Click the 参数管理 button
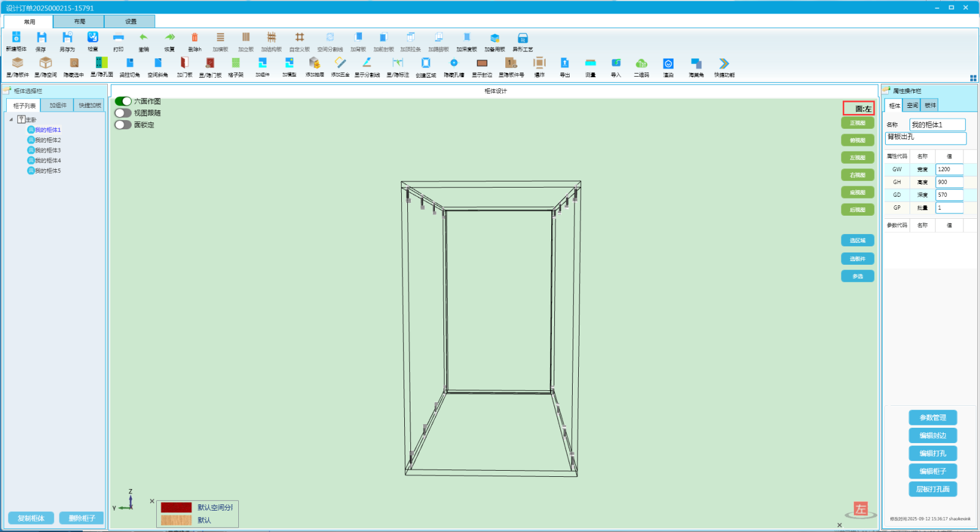The image size is (980, 532). click(932, 417)
